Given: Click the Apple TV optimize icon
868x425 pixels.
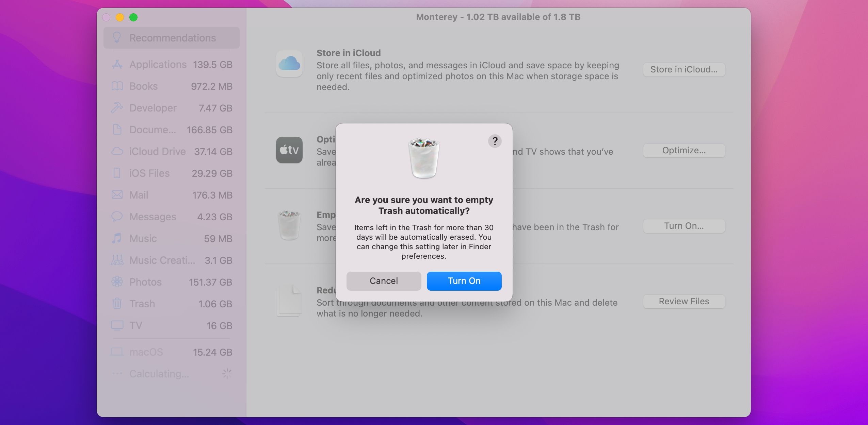Looking at the screenshot, I should [x=289, y=149].
